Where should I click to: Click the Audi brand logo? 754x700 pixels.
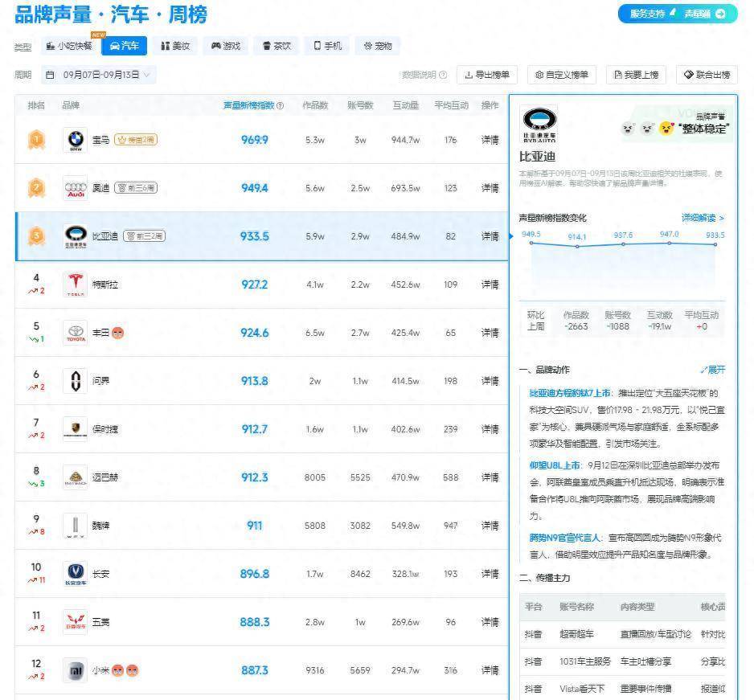(75, 187)
